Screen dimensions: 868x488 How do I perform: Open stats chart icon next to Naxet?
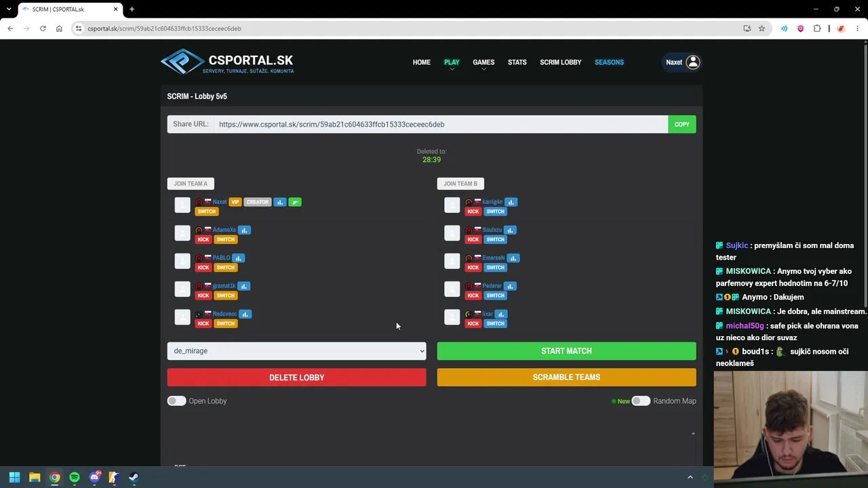(280, 202)
